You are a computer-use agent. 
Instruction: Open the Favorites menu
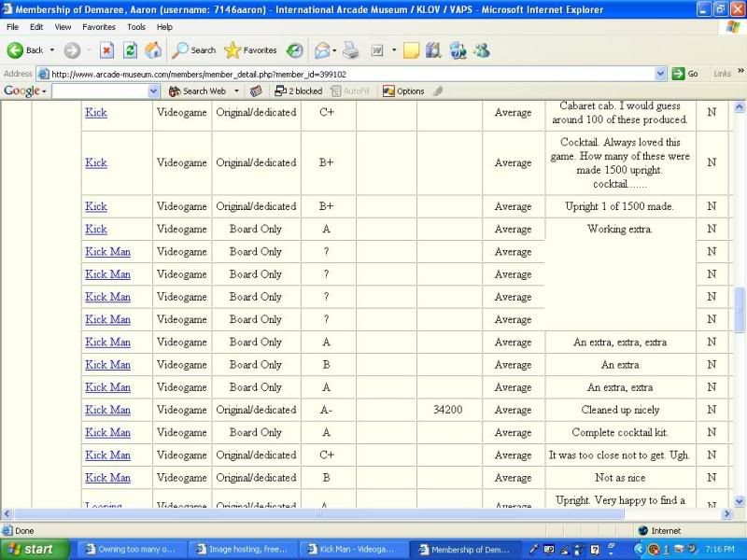click(98, 27)
